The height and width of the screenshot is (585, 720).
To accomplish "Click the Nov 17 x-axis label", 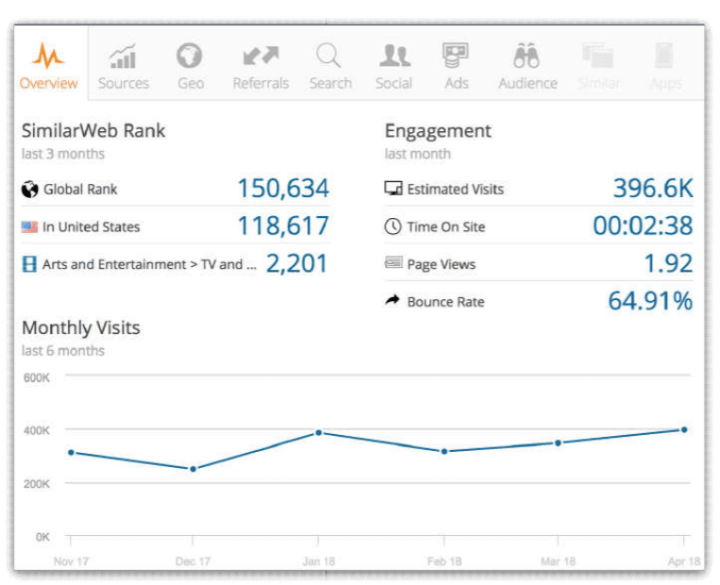I will [x=71, y=562].
